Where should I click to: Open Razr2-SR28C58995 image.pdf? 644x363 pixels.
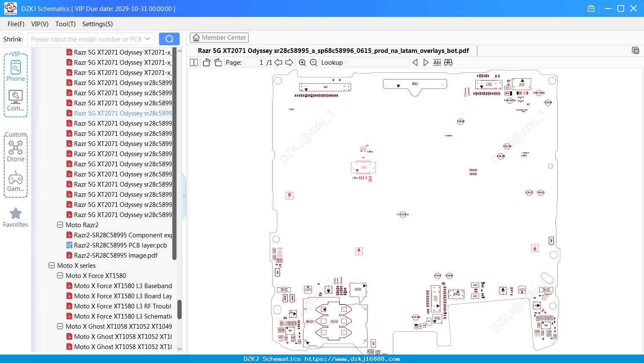116,256
